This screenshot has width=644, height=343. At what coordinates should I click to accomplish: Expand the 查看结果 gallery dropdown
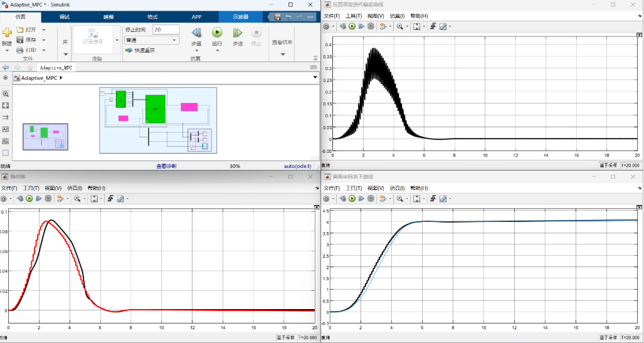(283, 54)
